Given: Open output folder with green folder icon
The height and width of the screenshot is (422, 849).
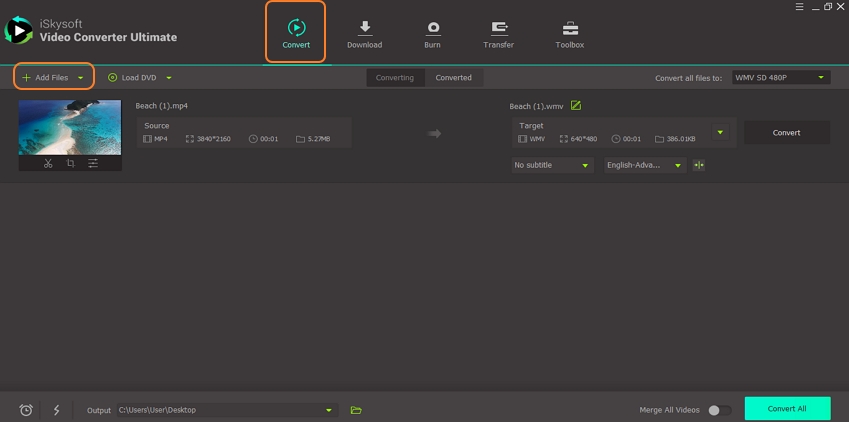Looking at the screenshot, I should 356,410.
